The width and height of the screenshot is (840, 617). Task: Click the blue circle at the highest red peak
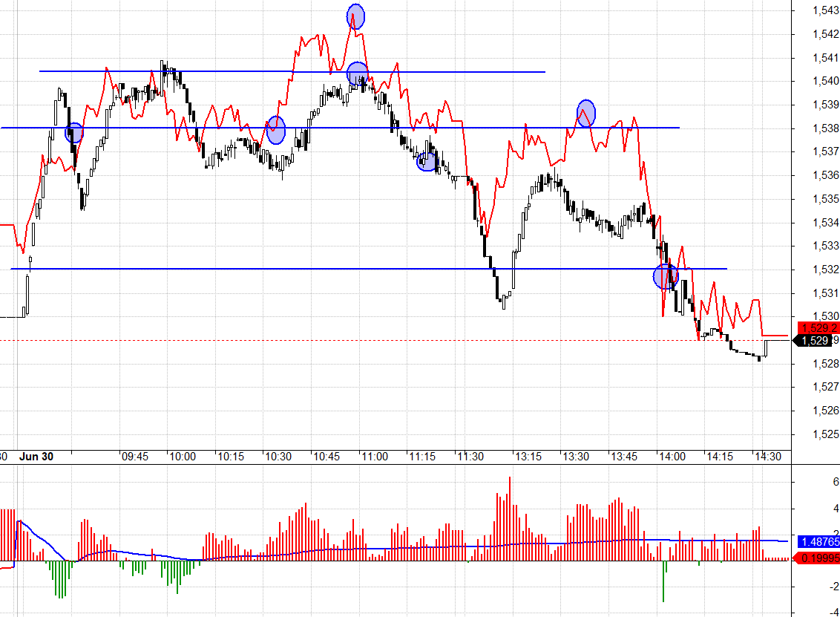pos(356,16)
